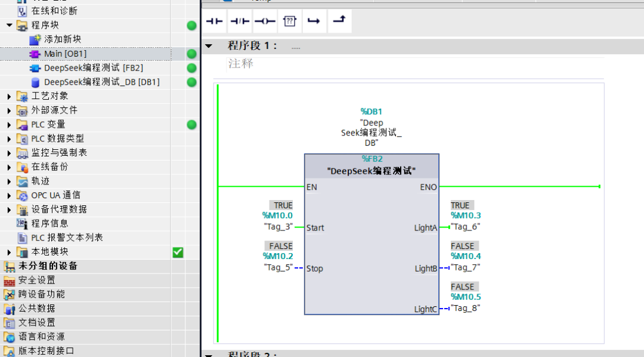Click the Main [OB1] block icon
The image size is (644, 357).
click(x=35, y=54)
